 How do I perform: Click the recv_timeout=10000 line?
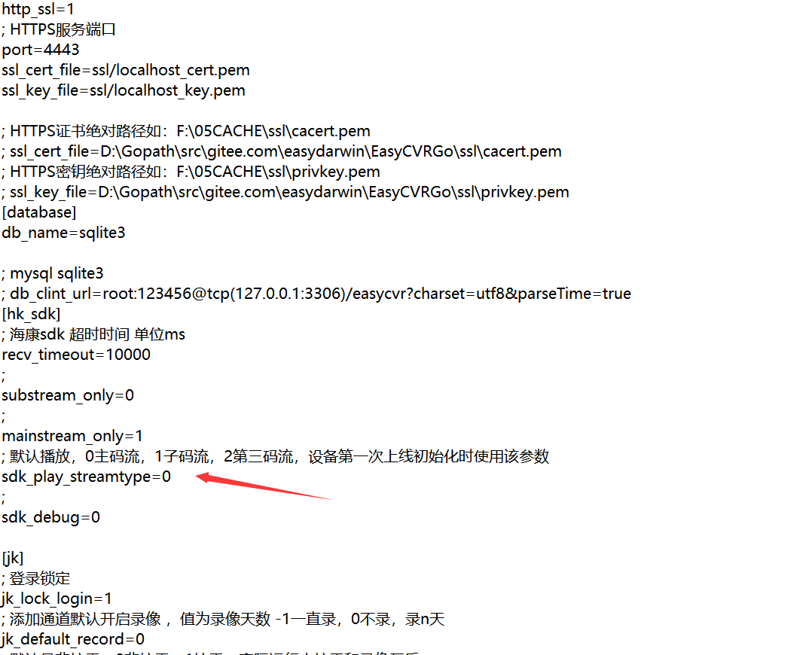coord(76,355)
